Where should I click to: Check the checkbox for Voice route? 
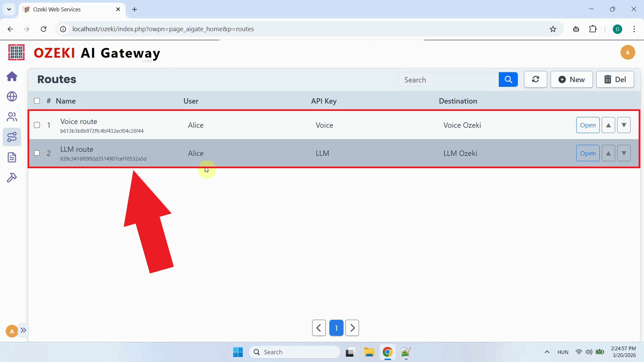coord(37,125)
